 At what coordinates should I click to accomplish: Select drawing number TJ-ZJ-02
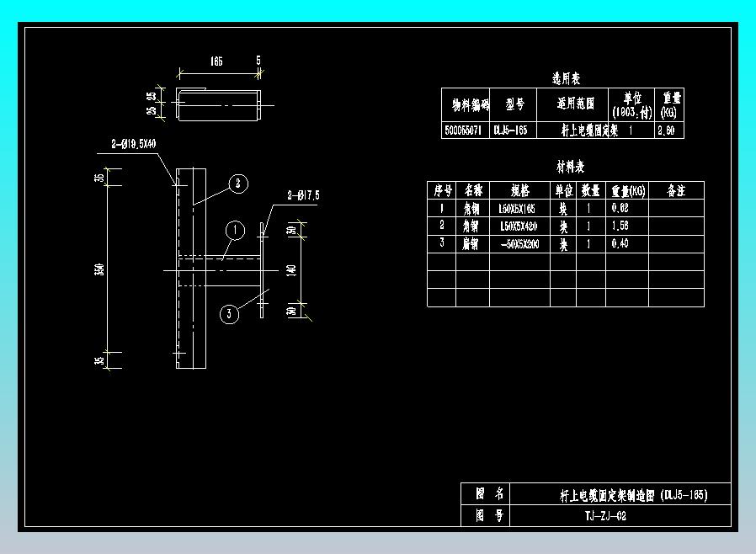(605, 516)
